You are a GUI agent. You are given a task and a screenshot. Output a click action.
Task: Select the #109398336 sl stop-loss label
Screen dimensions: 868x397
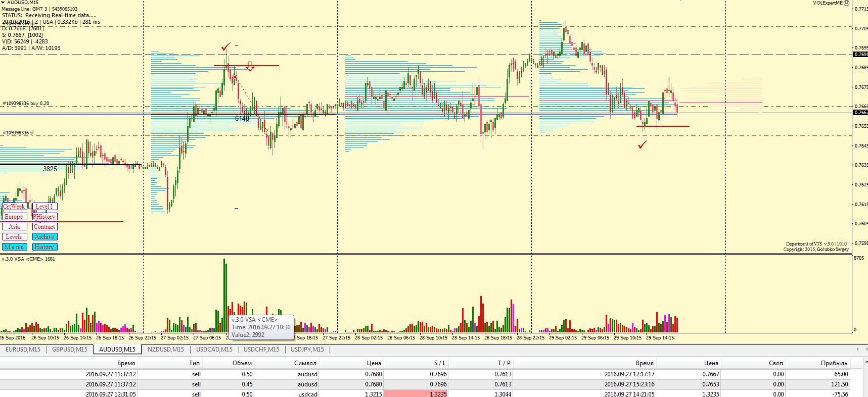click(18, 133)
